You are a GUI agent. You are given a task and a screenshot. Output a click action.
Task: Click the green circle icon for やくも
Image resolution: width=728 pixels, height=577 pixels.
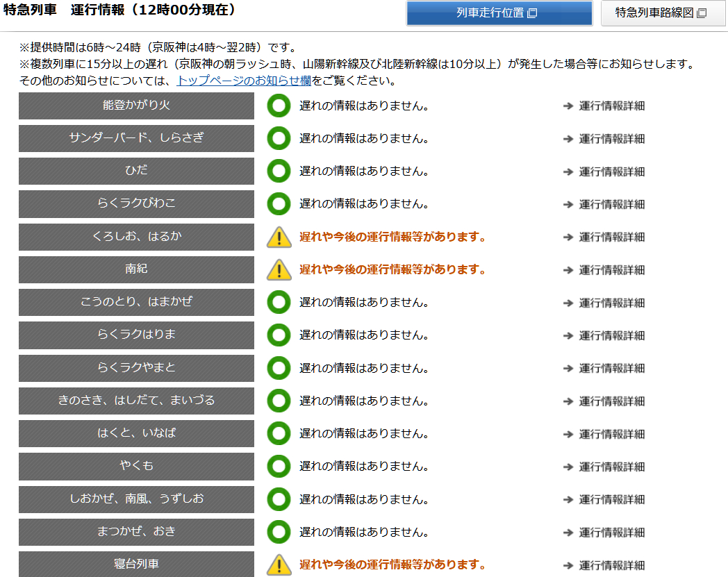pyautogui.click(x=279, y=466)
